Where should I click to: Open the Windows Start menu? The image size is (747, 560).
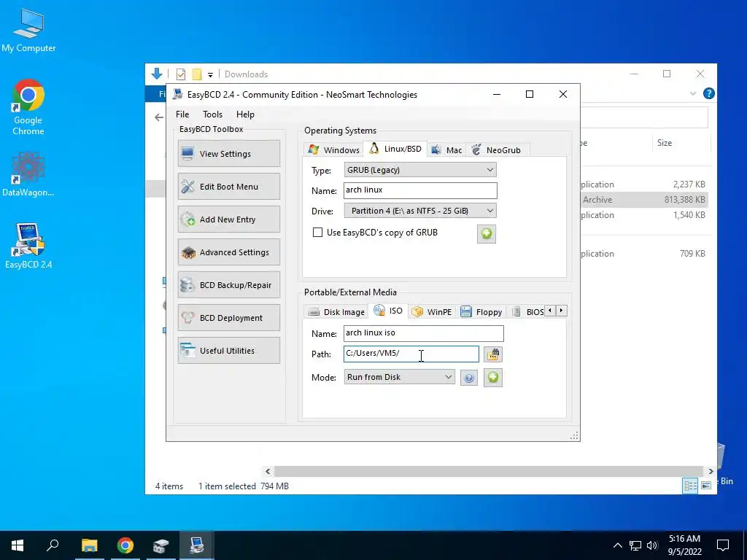[x=18, y=545]
